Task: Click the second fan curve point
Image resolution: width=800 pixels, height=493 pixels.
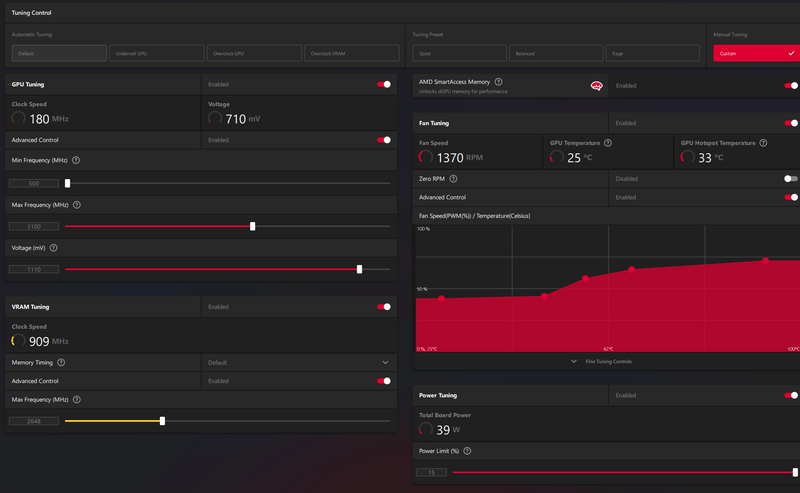Action: tap(544, 296)
